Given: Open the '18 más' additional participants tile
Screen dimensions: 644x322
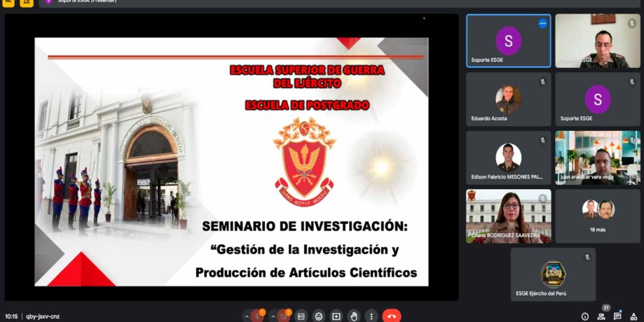Looking at the screenshot, I should [x=598, y=216].
